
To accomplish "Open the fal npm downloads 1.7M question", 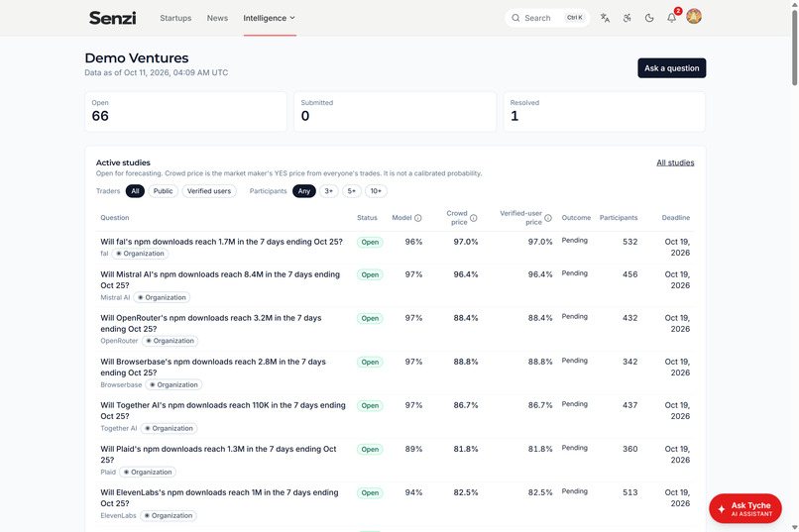I will (222, 242).
